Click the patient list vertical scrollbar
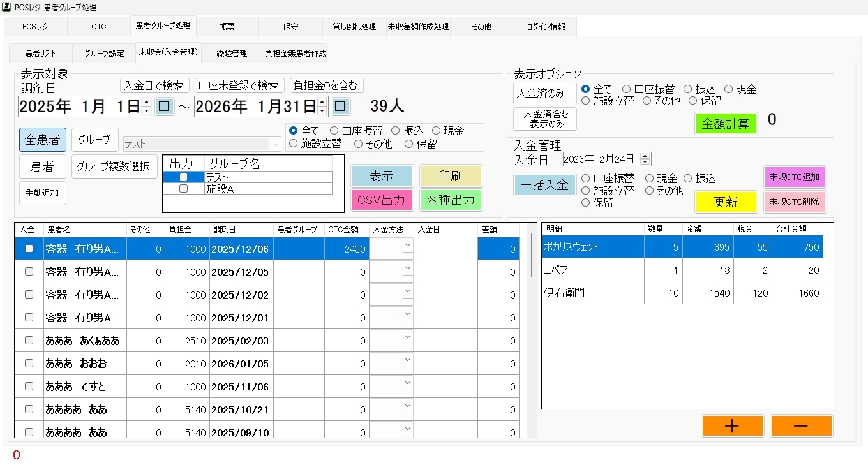 tap(532, 255)
